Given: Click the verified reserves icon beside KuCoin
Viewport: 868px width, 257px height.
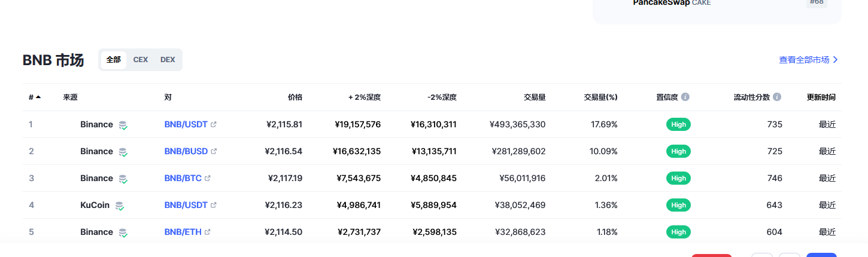Looking at the screenshot, I should tap(120, 206).
